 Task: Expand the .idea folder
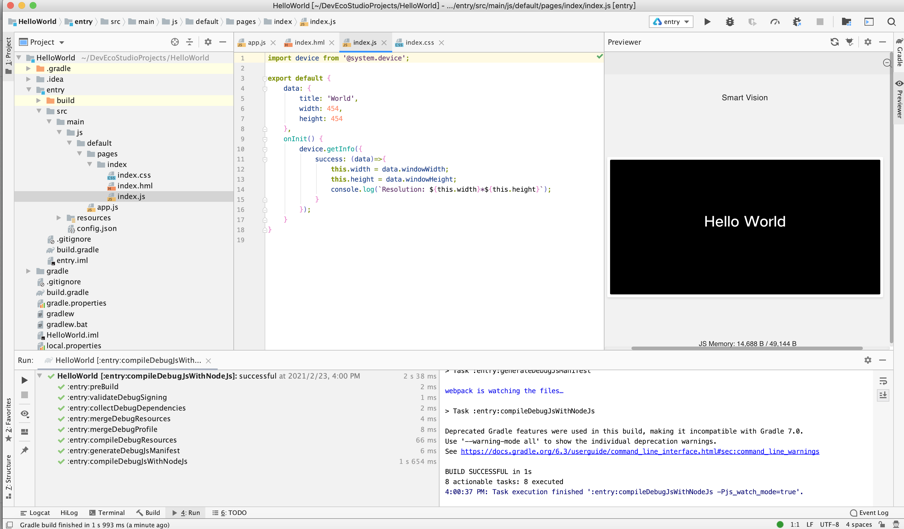coord(28,79)
